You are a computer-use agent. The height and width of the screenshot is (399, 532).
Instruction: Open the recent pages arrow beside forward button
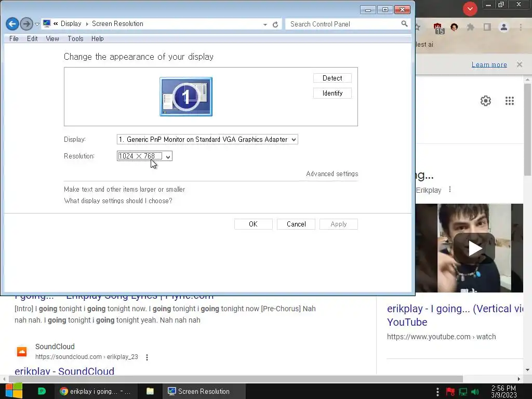click(37, 24)
